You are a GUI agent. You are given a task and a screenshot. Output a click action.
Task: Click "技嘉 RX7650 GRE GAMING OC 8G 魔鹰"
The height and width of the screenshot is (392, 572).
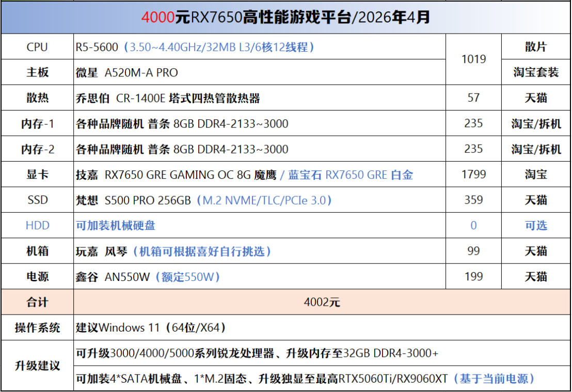click(176, 175)
